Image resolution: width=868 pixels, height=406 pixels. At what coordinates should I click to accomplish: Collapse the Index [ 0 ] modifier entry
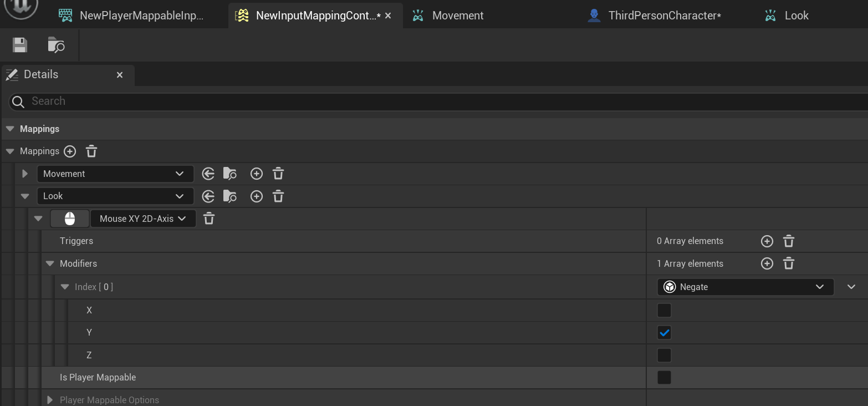(65, 287)
